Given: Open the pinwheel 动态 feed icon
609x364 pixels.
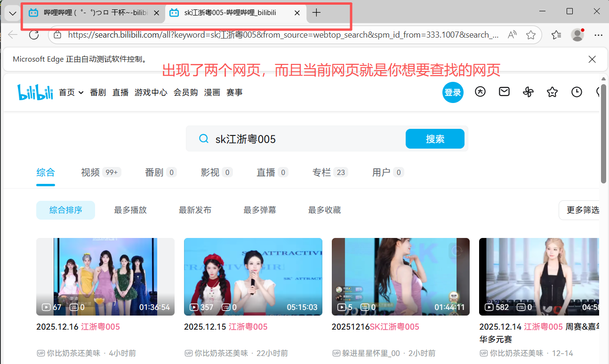Looking at the screenshot, I should [x=529, y=92].
